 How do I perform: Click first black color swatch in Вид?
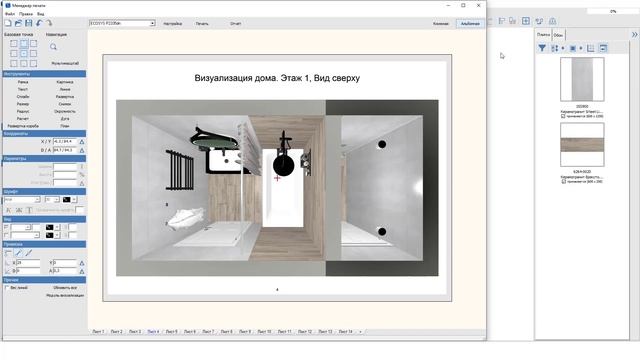pyautogui.click(x=50, y=227)
